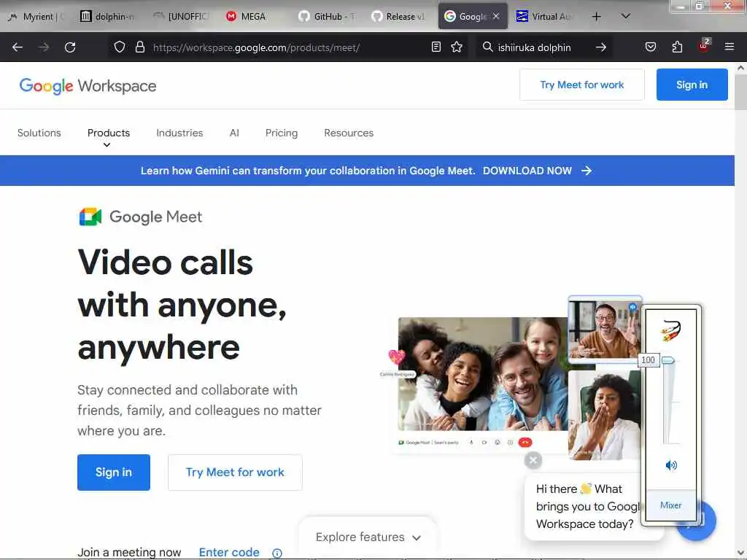
Task: Open tracking protection shield icon
Action: pyautogui.click(x=119, y=47)
